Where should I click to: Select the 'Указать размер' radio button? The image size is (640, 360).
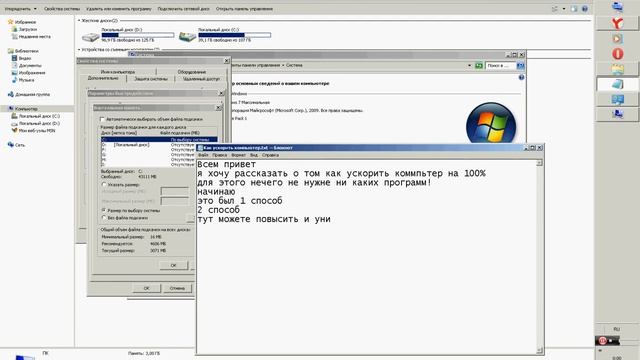pyautogui.click(x=104, y=184)
